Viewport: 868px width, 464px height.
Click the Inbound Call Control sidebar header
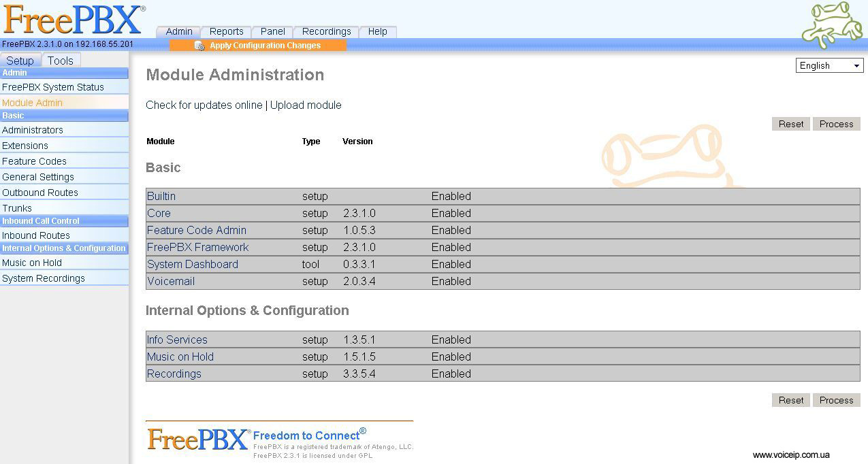tap(64, 221)
